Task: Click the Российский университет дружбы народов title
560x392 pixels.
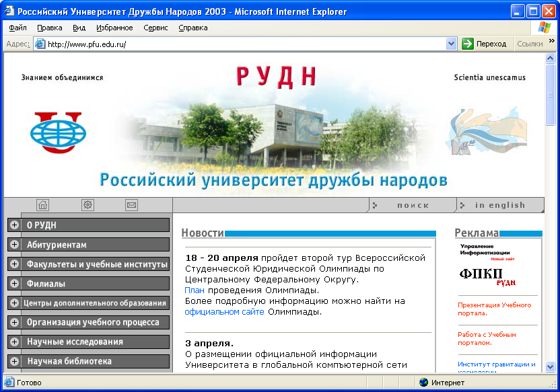Action: (273, 180)
